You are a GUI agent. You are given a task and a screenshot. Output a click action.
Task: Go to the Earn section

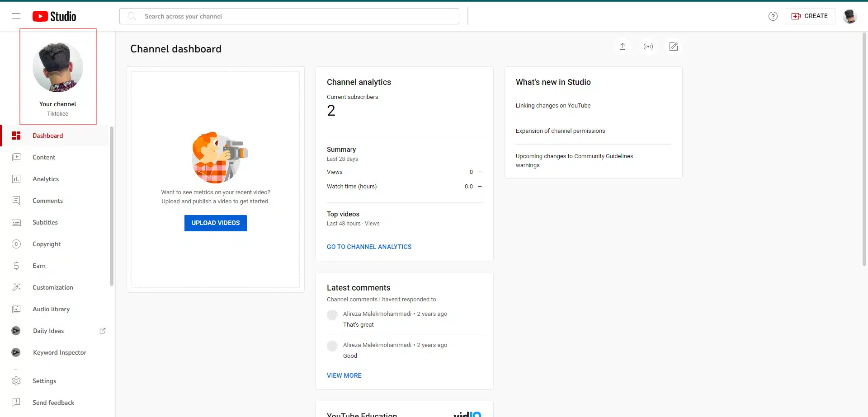click(39, 266)
